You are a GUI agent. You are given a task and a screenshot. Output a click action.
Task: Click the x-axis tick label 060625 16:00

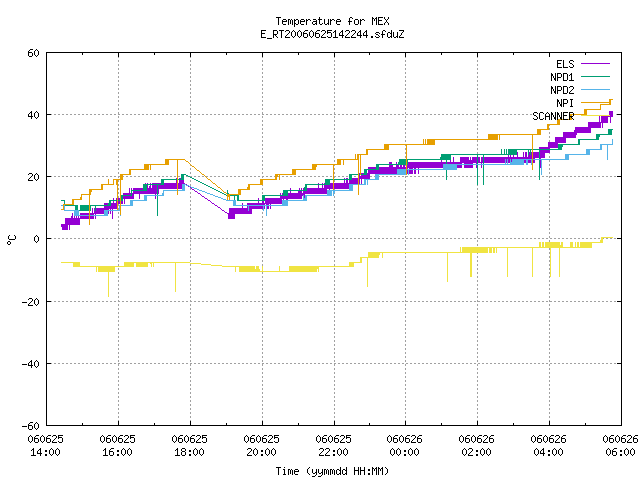(118, 446)
